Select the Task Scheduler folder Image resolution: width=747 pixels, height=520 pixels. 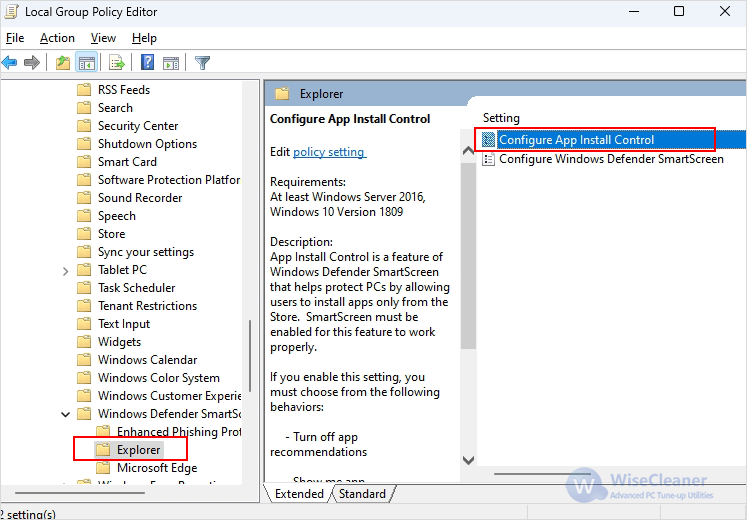137,288
